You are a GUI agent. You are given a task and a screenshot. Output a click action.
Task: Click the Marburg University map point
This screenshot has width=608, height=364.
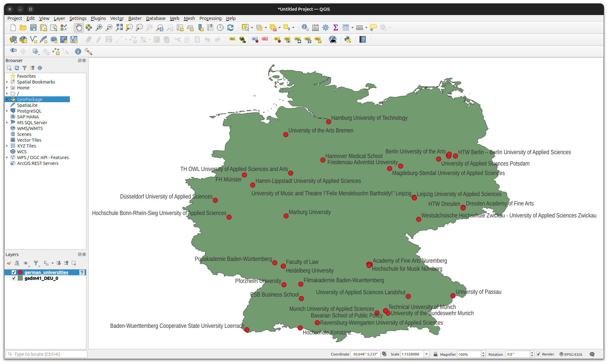point(286,216)
